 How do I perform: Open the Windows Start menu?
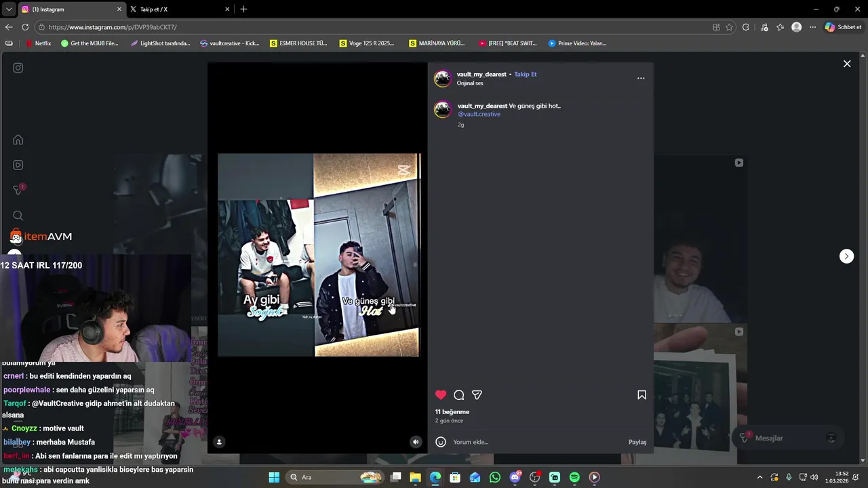[274, 477]
